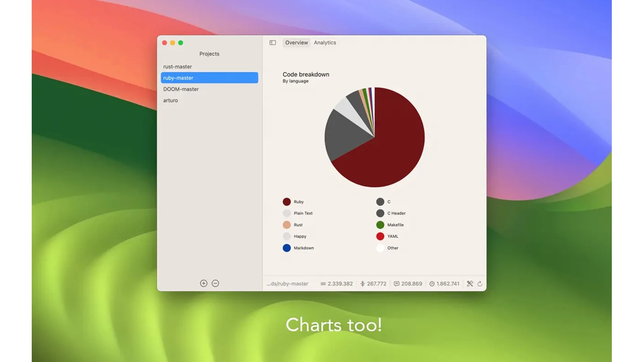644x362 pixels.
Task: Click the YAML red legend swatch
Action: [x=380, y=237]
